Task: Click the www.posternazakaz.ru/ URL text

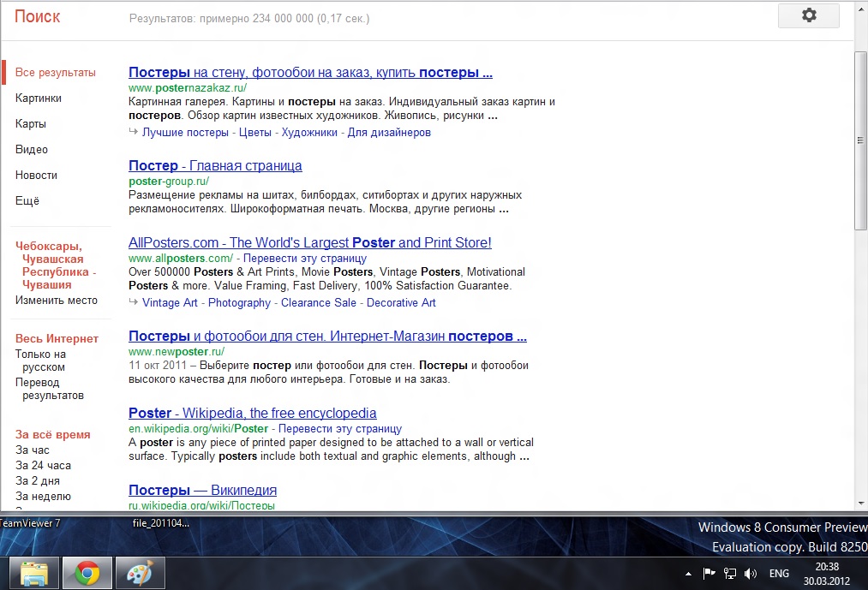Action: coord(188,87)
